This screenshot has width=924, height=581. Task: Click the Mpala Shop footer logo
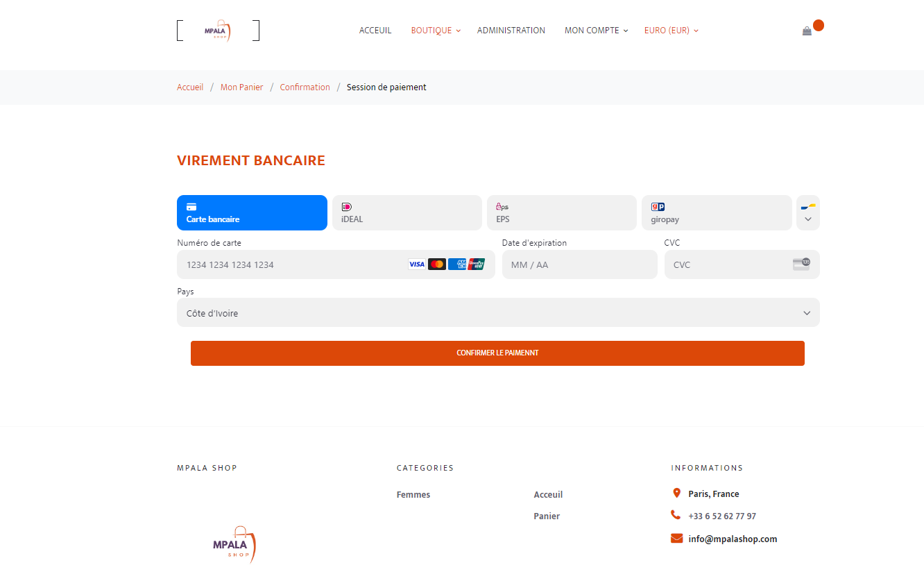[x=234, y=544]
